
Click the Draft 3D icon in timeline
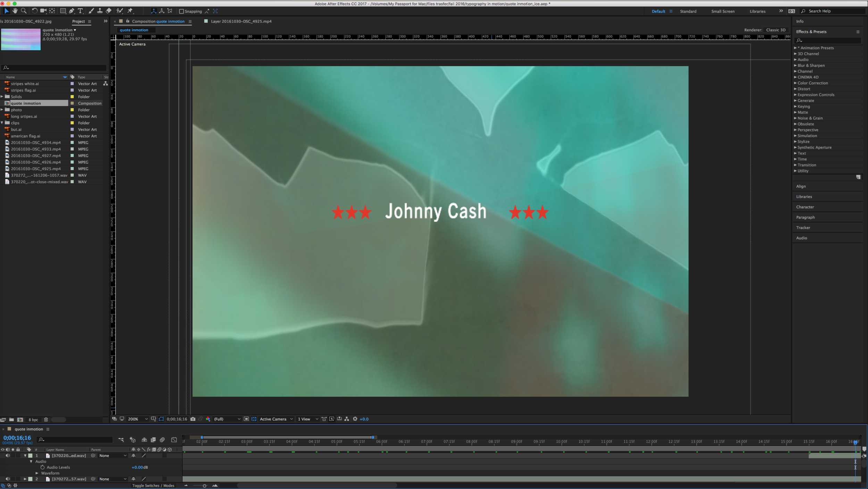(x=132, y=440)
